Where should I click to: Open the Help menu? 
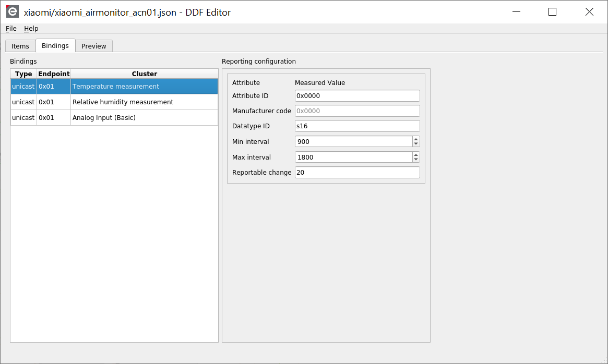click(31, 29)
